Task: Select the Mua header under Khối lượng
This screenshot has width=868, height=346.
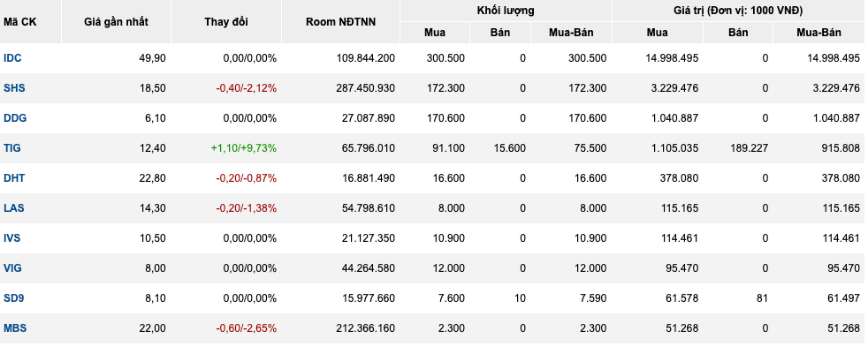Action: (435, 33)
